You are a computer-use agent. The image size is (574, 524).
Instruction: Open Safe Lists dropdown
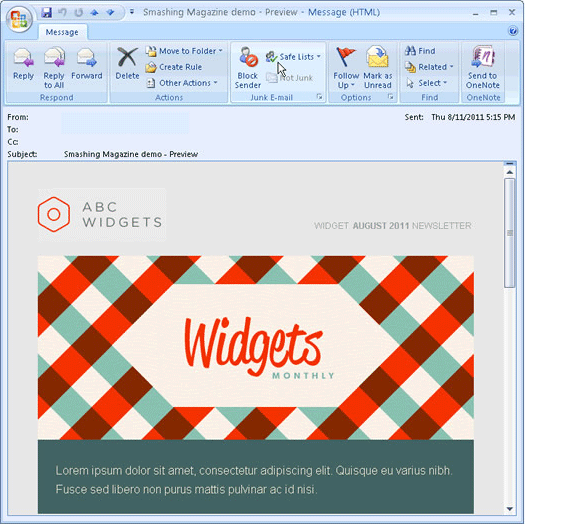pyautogui.click(x=293, y=57)
